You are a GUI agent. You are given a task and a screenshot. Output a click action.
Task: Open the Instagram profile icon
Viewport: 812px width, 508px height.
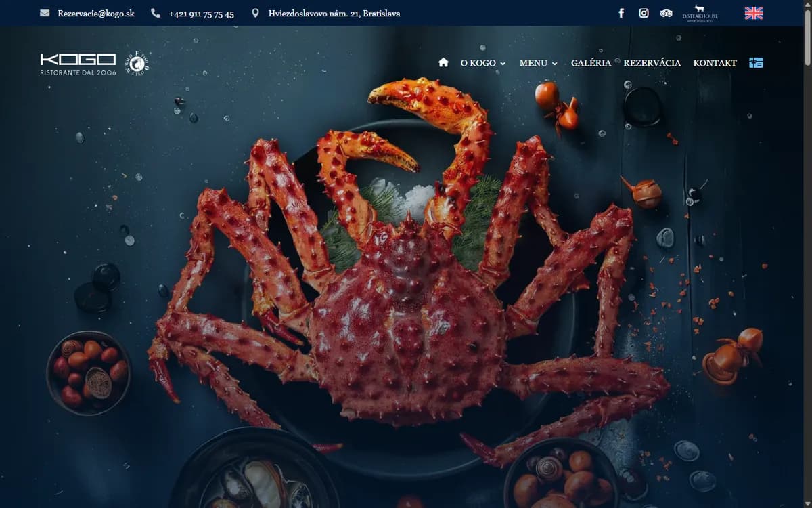[644, 13]
